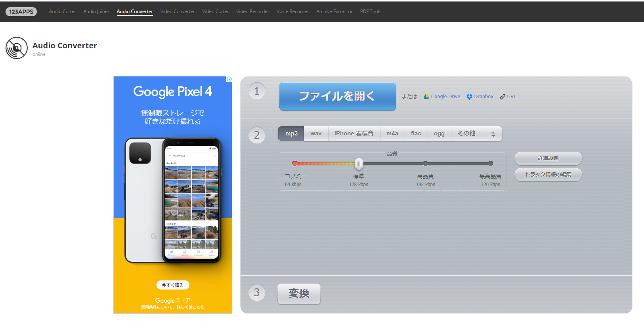This screenshot has height=322, width=644.
Task: Open Video Recorder tool
Action: (253, 11)
